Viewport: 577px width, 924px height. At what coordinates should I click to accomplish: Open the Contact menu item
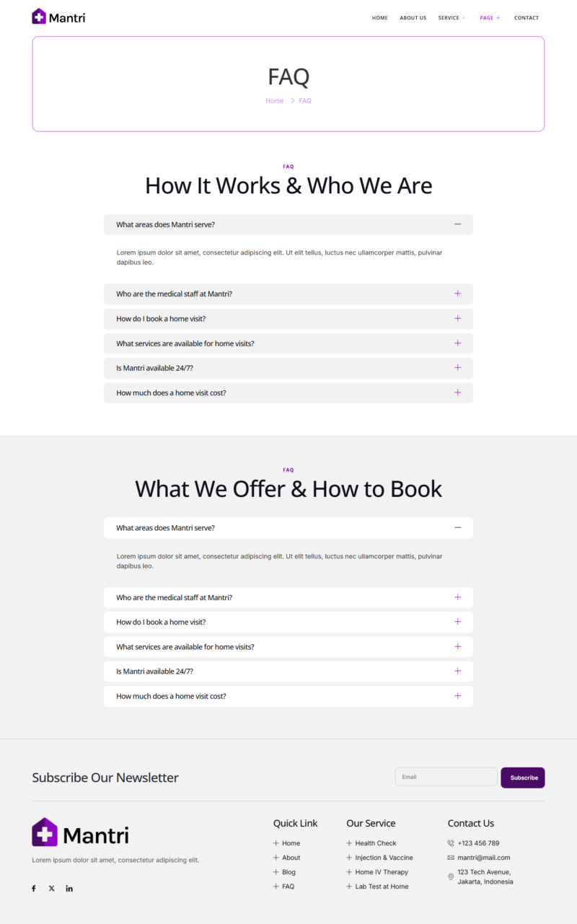[526, 18]
